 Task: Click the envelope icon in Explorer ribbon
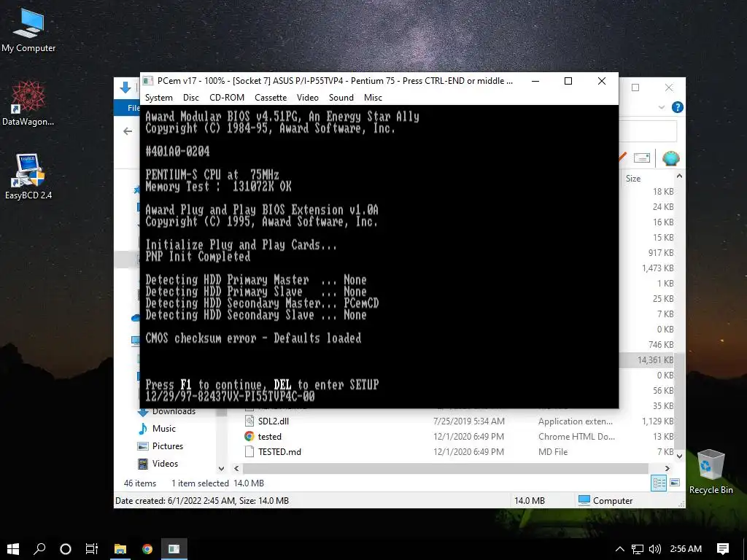coord(642,158)
